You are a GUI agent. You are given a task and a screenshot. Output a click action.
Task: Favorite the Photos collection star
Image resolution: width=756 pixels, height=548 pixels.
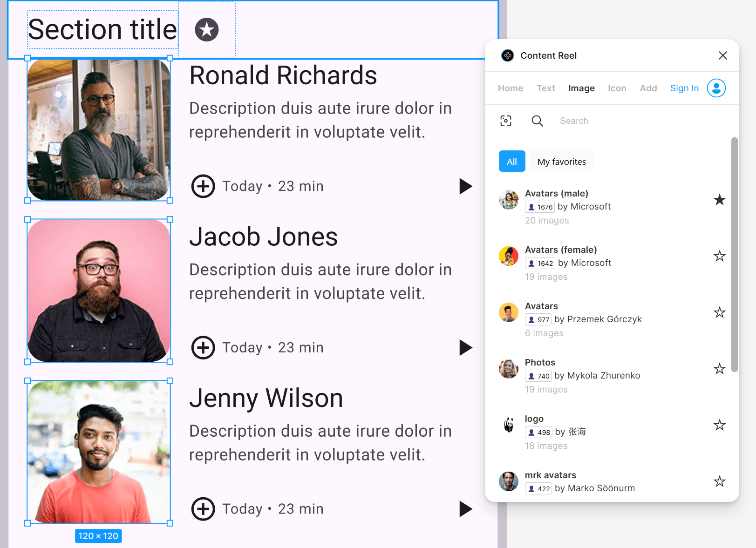pyautogui.click(x=720, y=369)
